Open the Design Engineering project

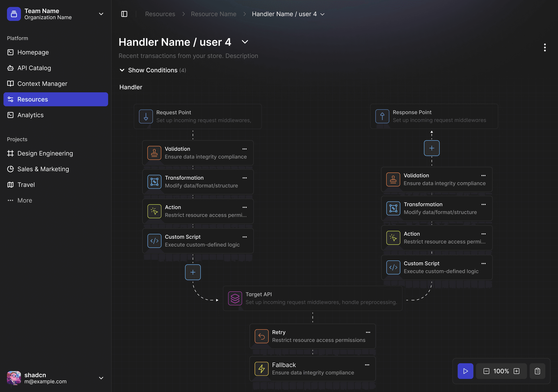(x=56, y=153)
